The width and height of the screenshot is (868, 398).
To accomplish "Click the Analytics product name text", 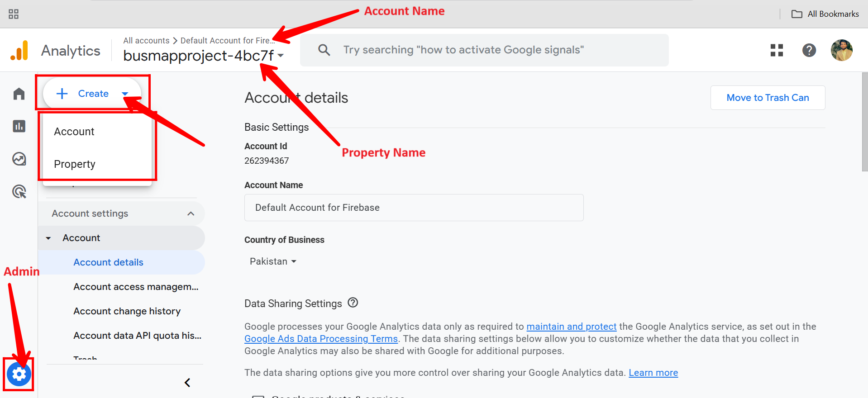I will tap(71, 51).
